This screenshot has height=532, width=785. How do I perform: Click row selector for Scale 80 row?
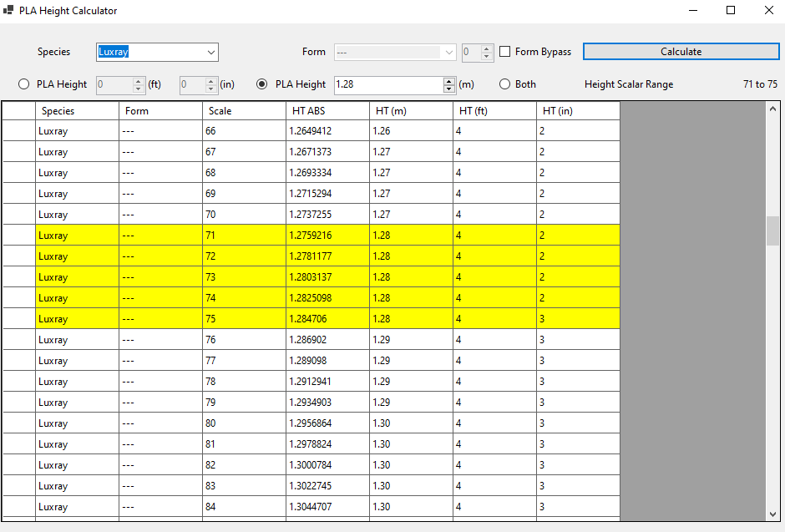[x=18, y=423]
